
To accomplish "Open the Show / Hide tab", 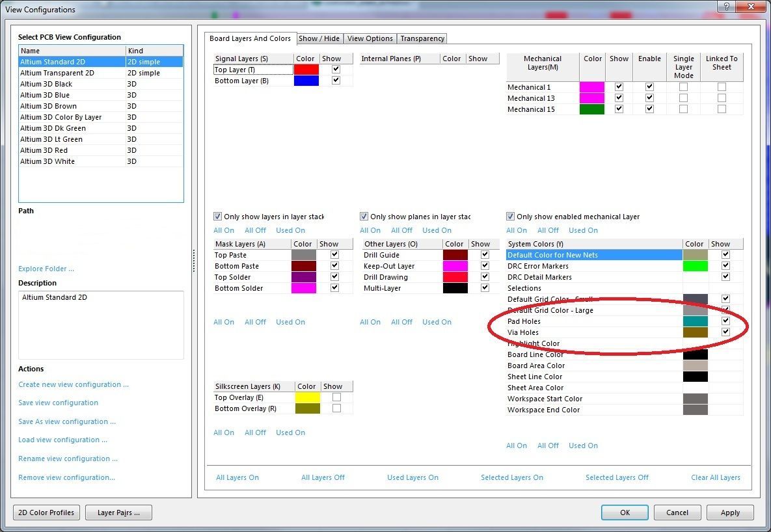I will click(x=319, y=38).
